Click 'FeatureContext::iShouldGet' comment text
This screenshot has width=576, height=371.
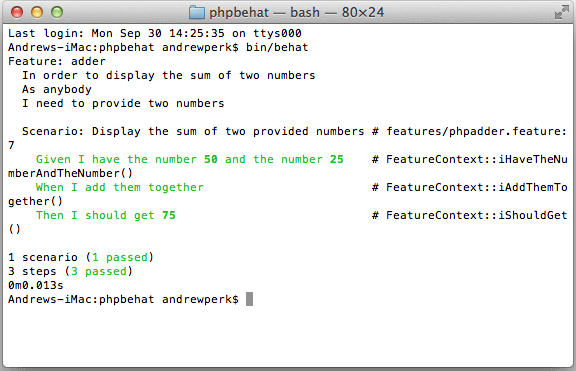(476, 215)
